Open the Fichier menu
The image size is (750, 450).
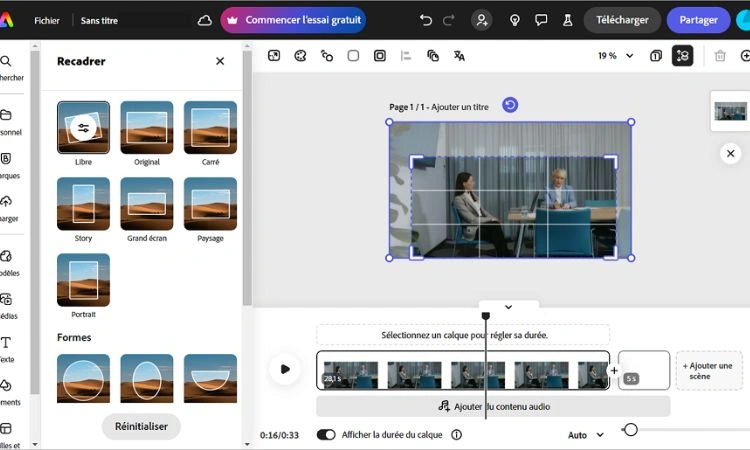[x=47, y=21]
